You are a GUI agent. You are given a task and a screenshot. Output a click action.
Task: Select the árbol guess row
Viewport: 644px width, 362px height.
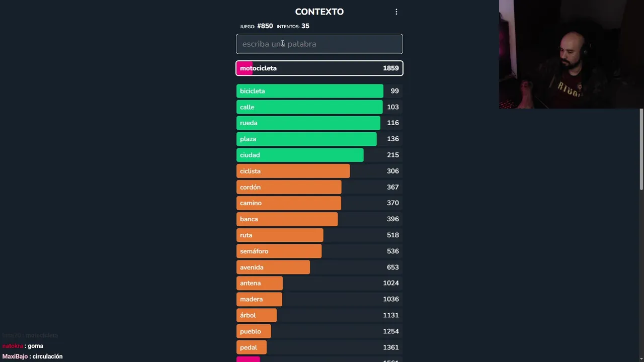[319, 315]
